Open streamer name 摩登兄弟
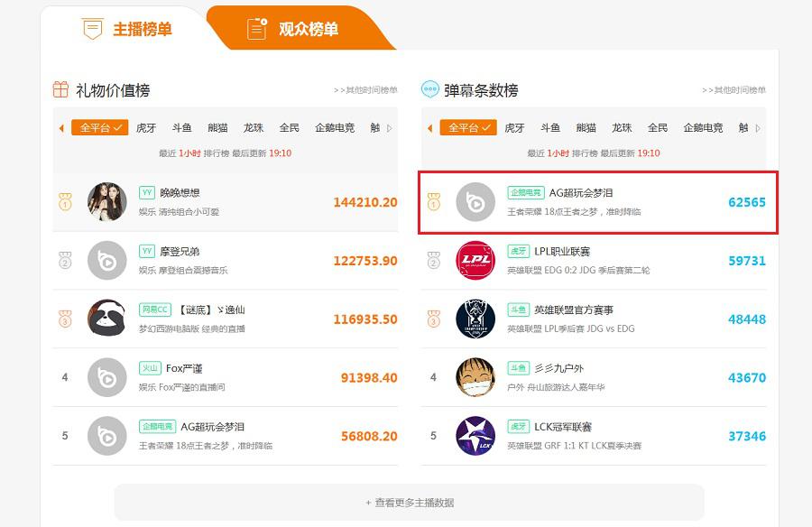 (x=180, y=252)
